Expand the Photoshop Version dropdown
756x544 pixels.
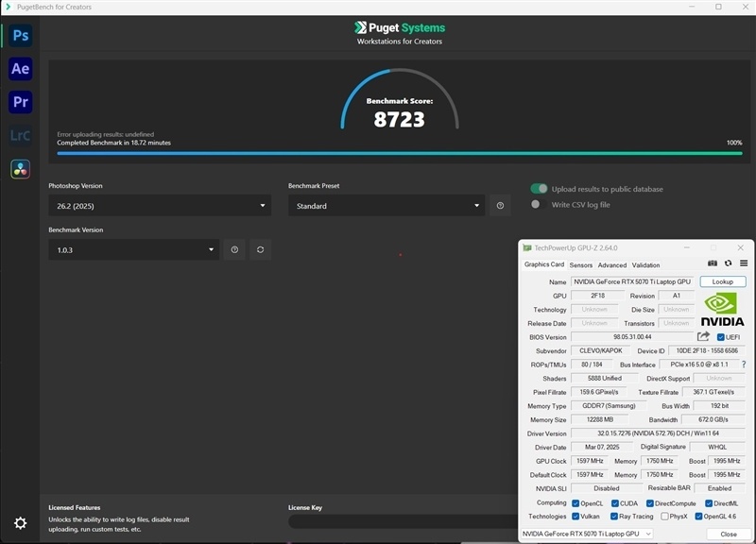tap(160, 206)
